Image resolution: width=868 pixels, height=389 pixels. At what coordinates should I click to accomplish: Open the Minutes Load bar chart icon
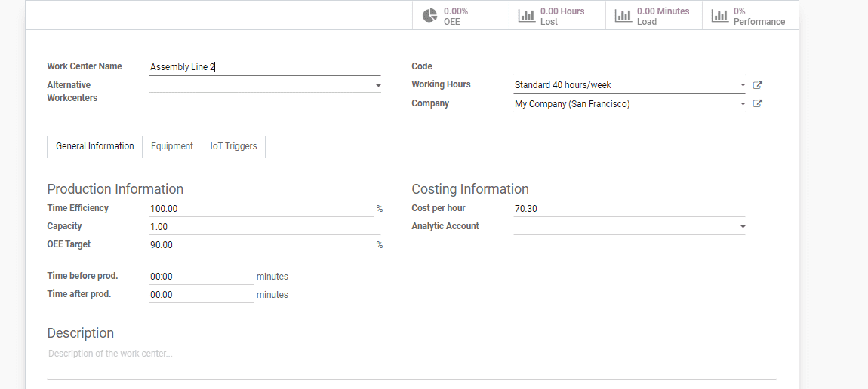[x=623, y=16]
